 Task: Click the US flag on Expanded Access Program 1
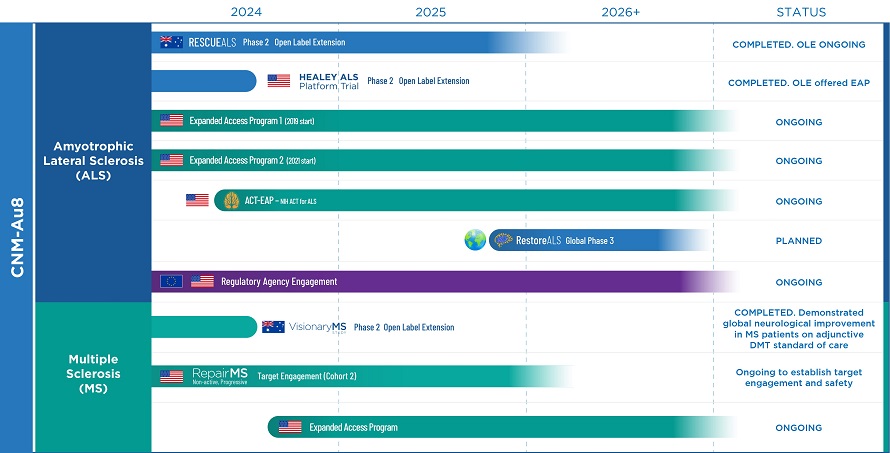(171, 121)
